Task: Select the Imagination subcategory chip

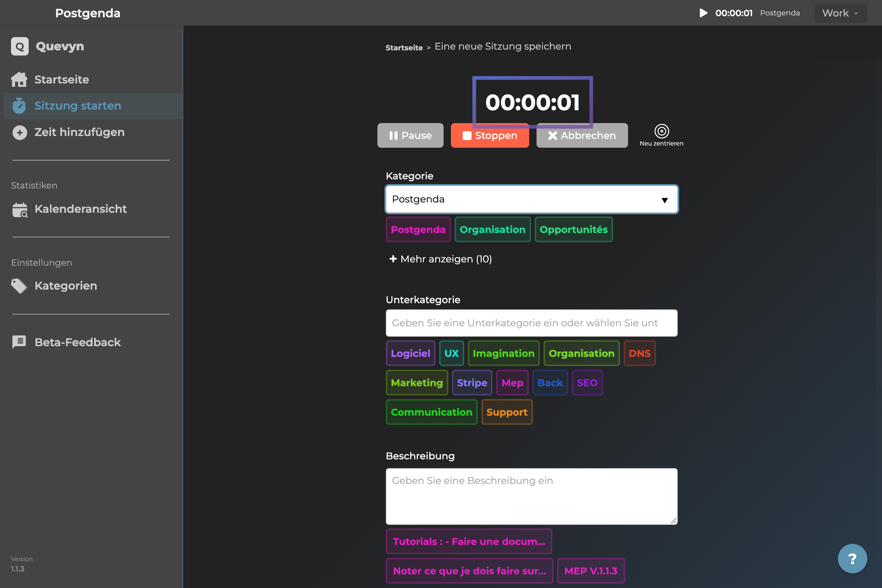Action: click(503, 353)
